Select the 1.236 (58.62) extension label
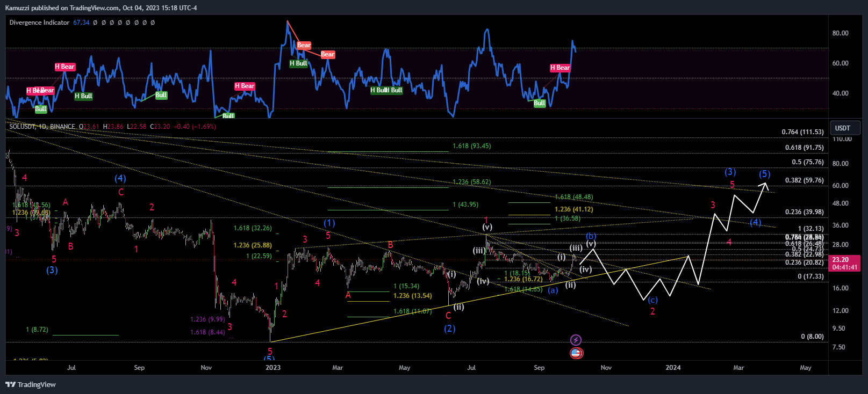This screenshot has height=394, width=868. tap(471, 182)
